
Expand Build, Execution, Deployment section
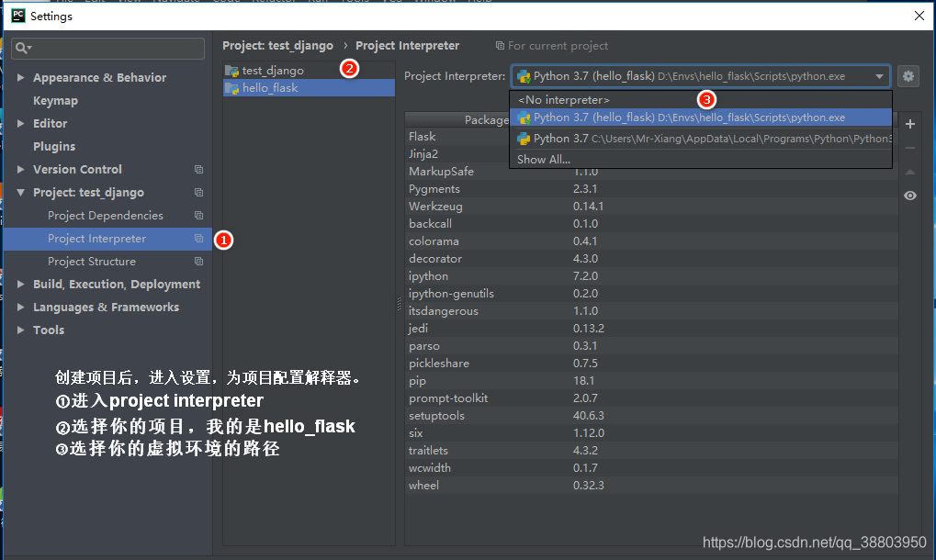[20, 285]
